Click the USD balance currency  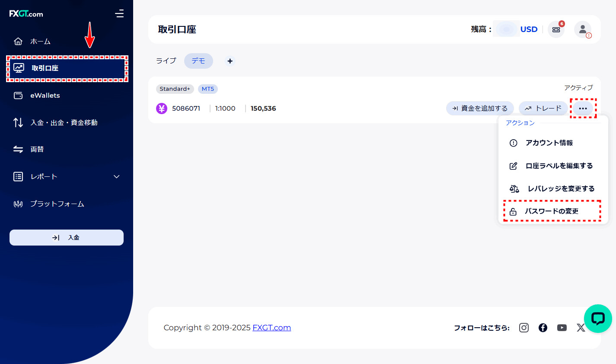529,29
